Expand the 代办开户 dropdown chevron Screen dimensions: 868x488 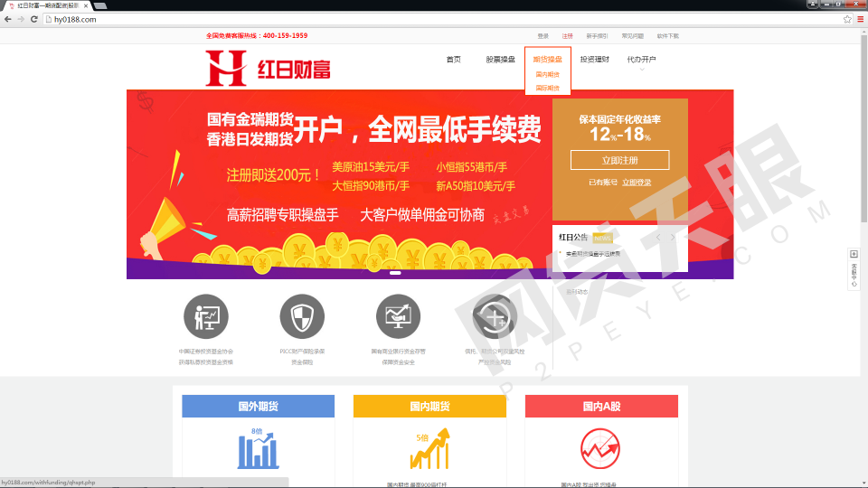click(x=642, y=70)
